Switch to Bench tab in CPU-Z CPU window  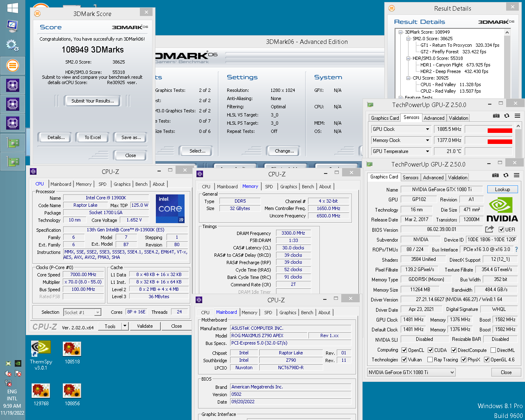click(x=141, y=184)
